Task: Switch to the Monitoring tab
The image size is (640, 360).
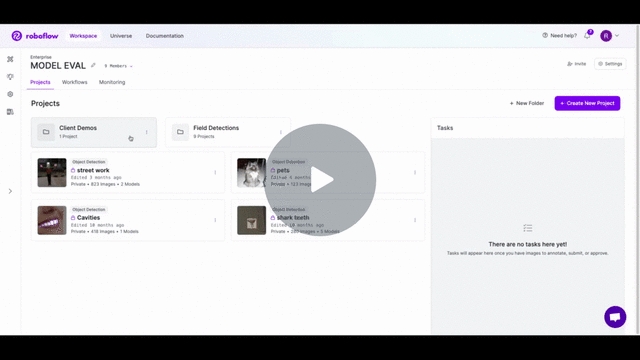Action: [x=112, y=82]
